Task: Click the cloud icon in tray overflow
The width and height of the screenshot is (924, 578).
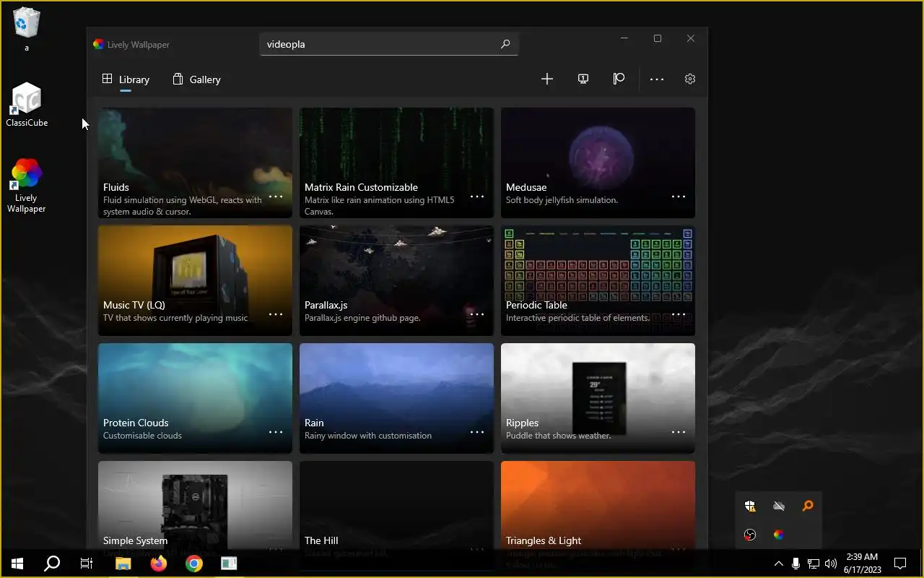Action: 779,506
